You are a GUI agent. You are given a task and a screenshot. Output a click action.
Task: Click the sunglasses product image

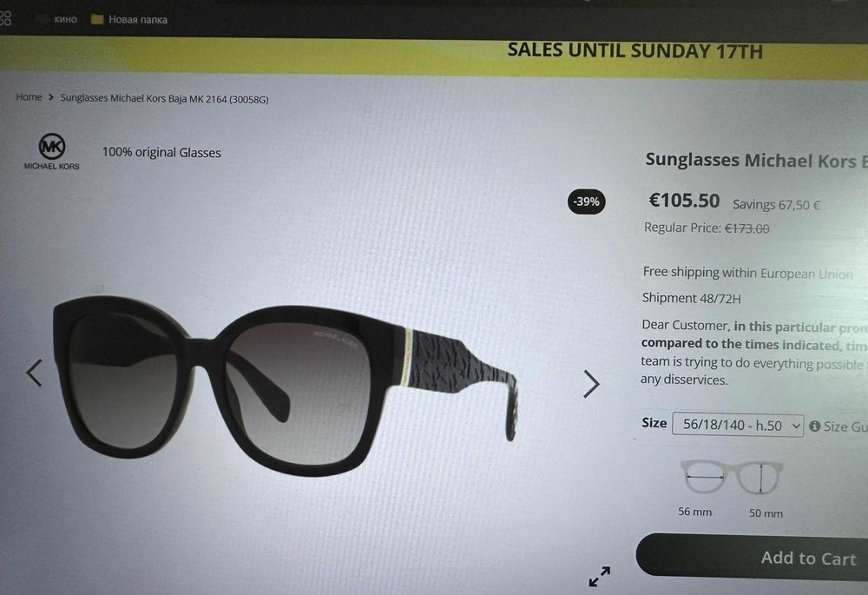click(x=285, y=382)
